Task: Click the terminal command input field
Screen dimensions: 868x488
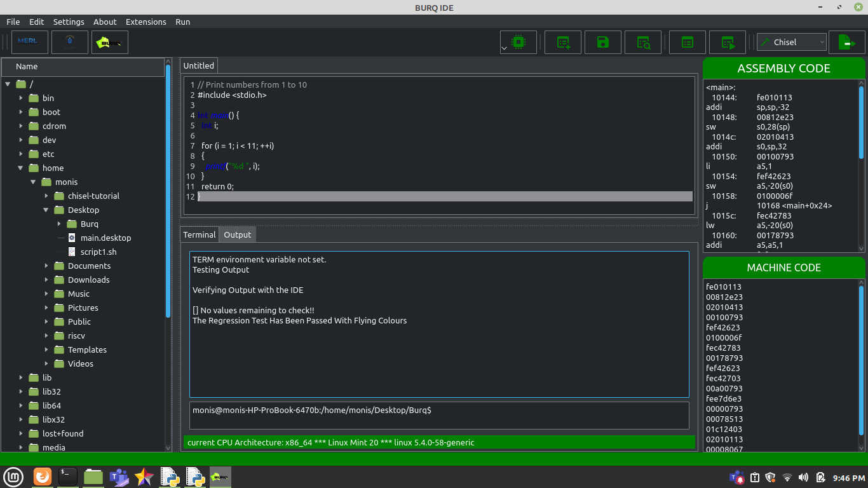Action: (x=439, y=415)
